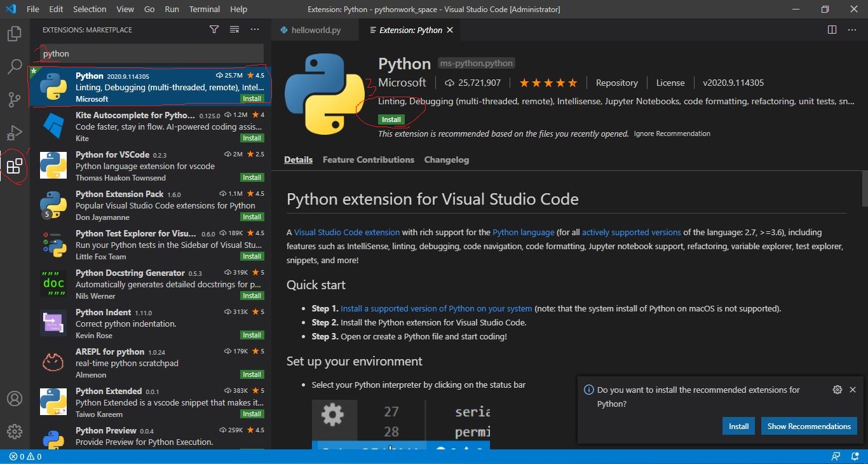Switch to the helloworld.py tab
The height and width of the screenshot is (464, 868).
pyautogui.click(x=315, y=30)
